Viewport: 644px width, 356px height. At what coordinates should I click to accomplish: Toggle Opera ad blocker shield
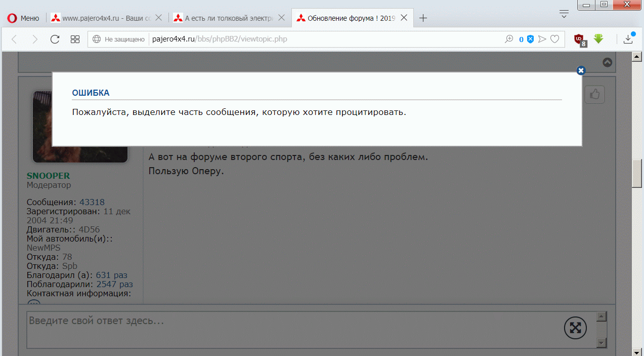pyautogui.click(x=530, y=39)
